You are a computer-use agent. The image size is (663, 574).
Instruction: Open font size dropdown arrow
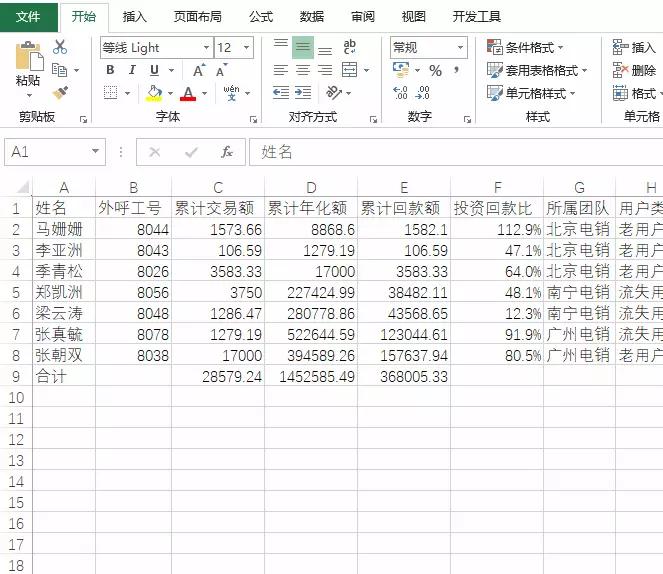246,47
